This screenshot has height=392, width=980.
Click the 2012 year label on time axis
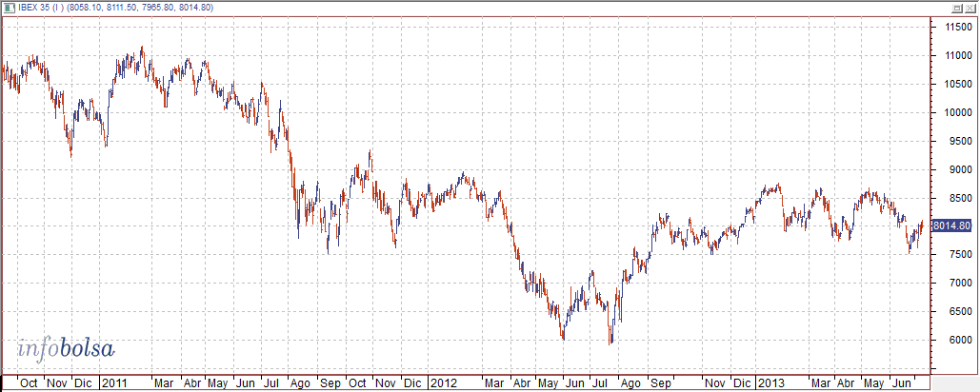[x=443, y=382]
